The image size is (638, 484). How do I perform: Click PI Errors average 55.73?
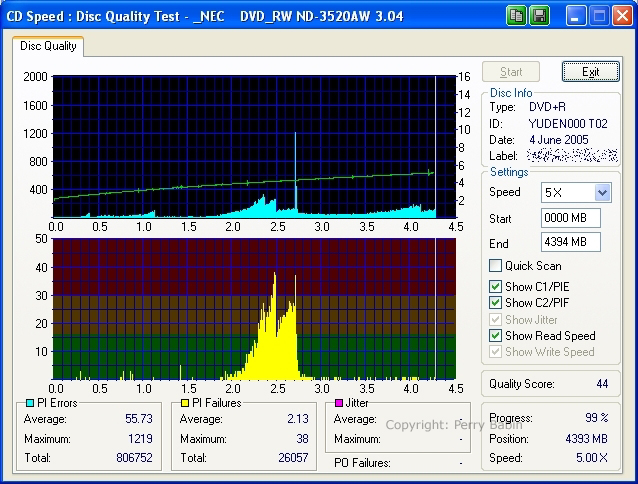[139, 419]
